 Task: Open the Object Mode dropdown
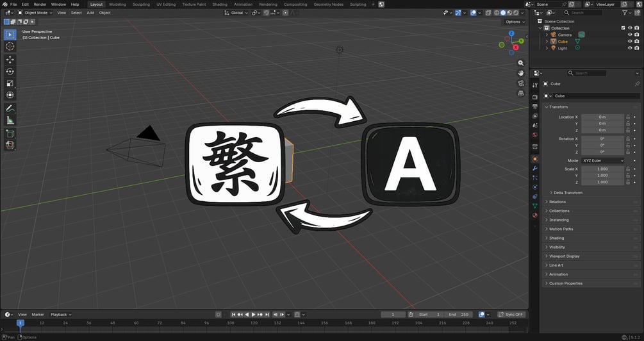35,13
